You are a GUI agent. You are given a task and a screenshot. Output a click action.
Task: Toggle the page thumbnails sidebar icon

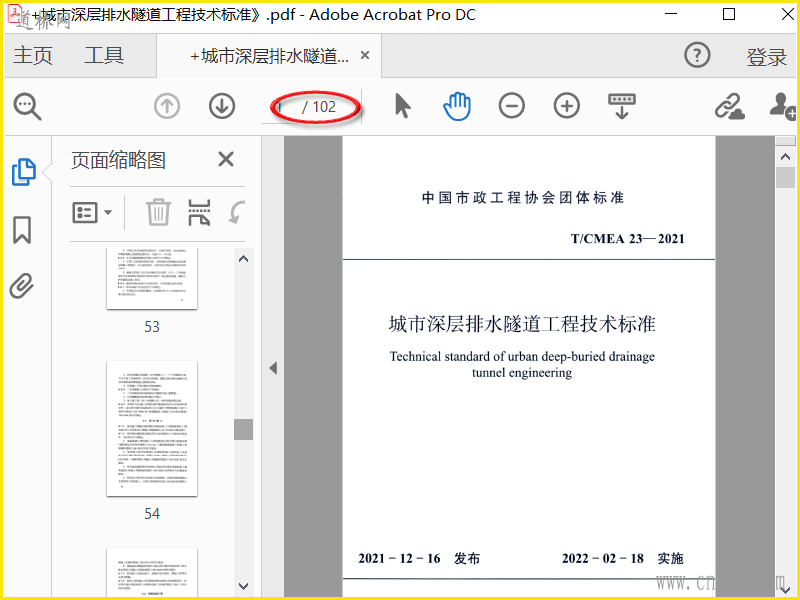(23, 171)
